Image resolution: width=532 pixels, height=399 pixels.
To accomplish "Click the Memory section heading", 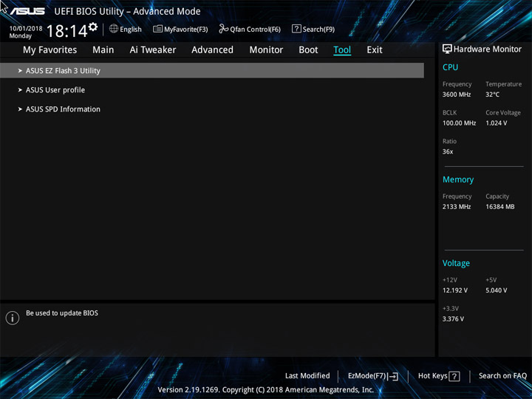I will (458, 180).
